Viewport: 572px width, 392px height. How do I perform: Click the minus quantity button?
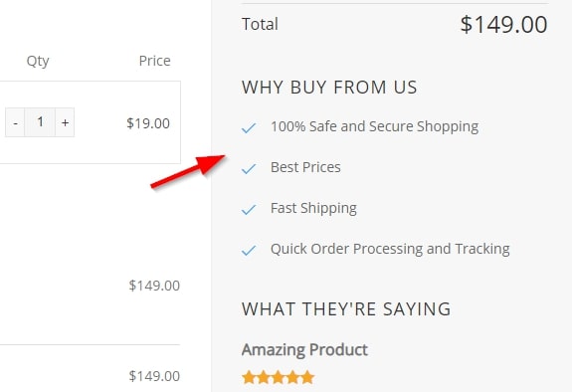[15, 122]
